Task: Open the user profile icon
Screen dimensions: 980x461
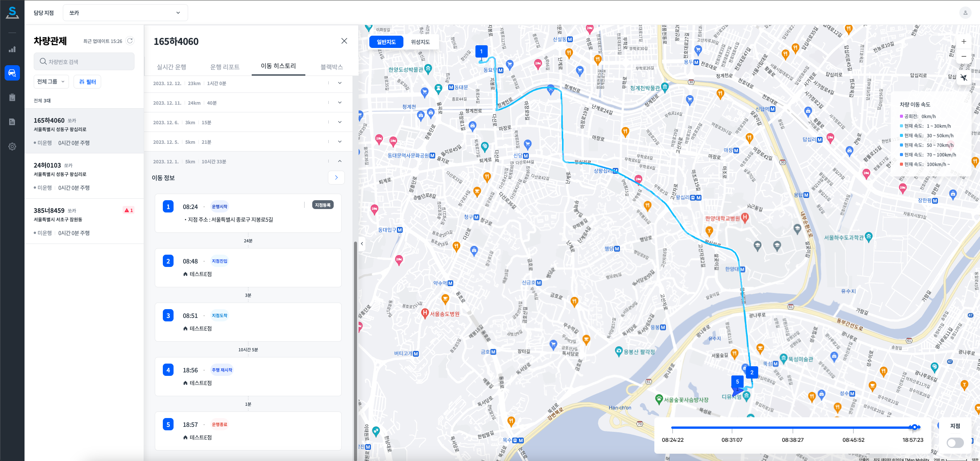Action: click(965, 13)
